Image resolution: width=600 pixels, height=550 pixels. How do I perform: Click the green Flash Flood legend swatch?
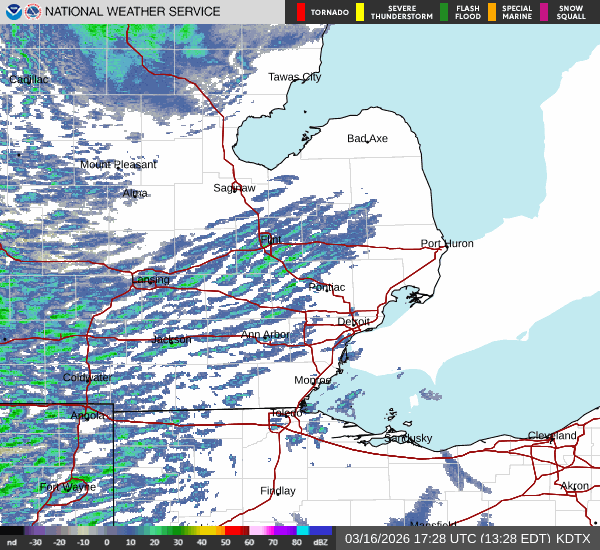coord(443,12)
